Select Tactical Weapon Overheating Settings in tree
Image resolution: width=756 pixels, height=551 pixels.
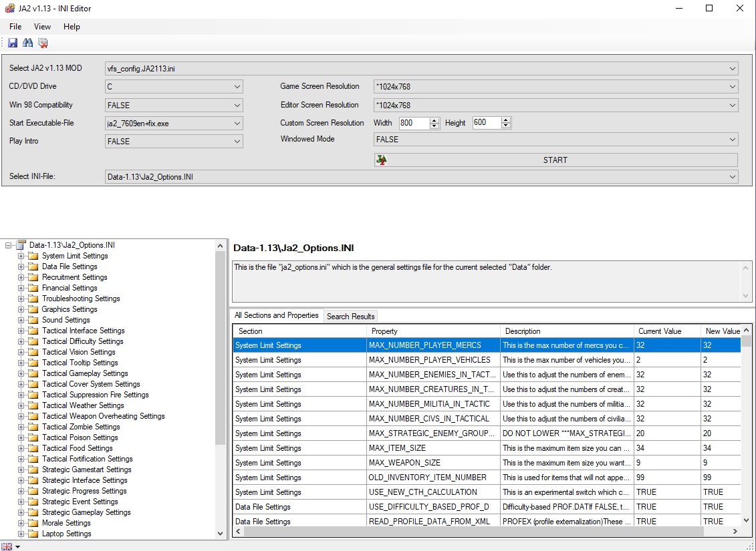tap(104, 416)
